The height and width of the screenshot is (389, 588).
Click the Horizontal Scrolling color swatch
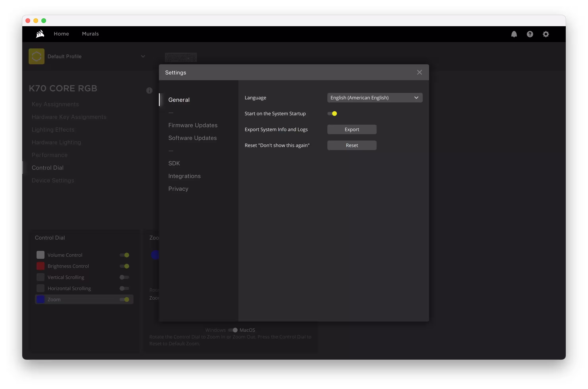(41, 288)
